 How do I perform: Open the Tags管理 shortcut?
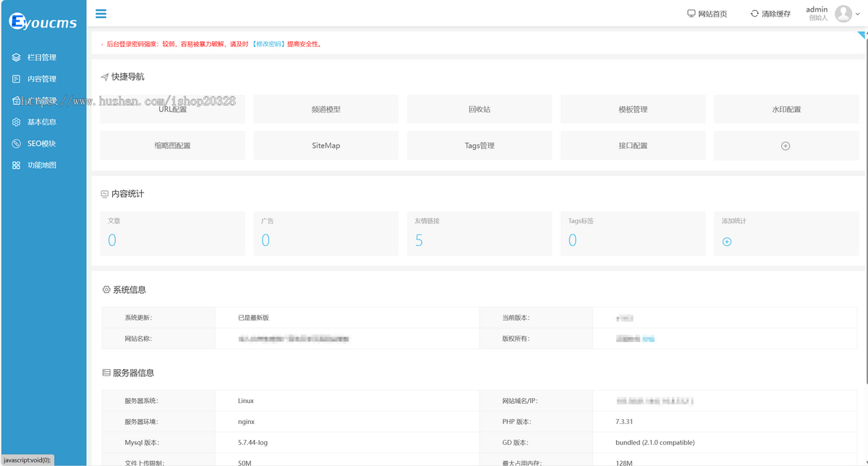tap(480, 145)
